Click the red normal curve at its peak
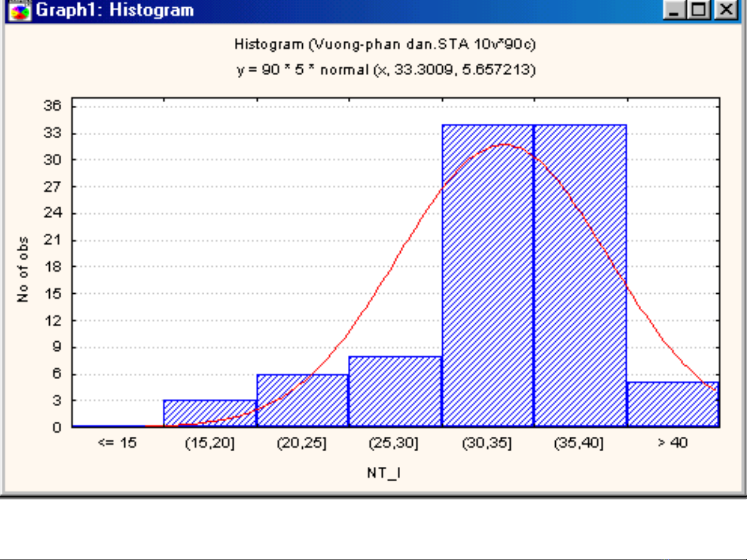 504,145
